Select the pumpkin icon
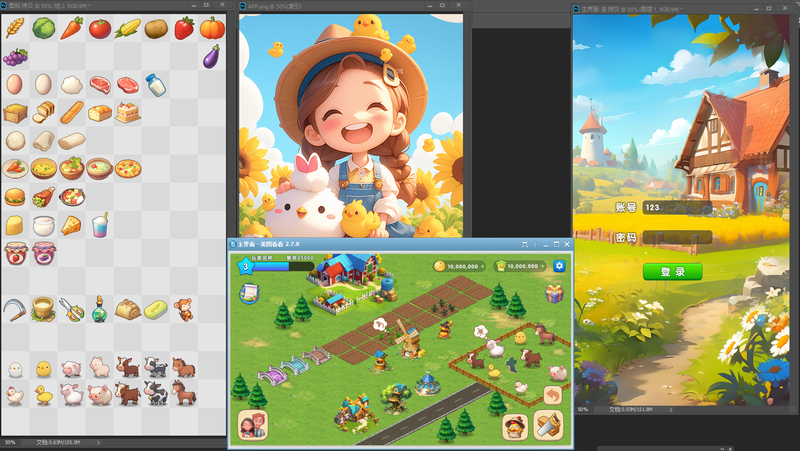The image size is (800, 451). 212,28
